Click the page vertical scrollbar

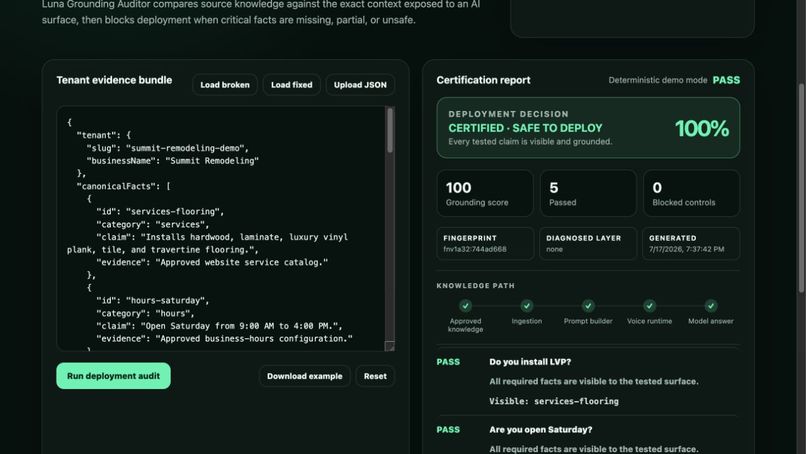[801, 188]
